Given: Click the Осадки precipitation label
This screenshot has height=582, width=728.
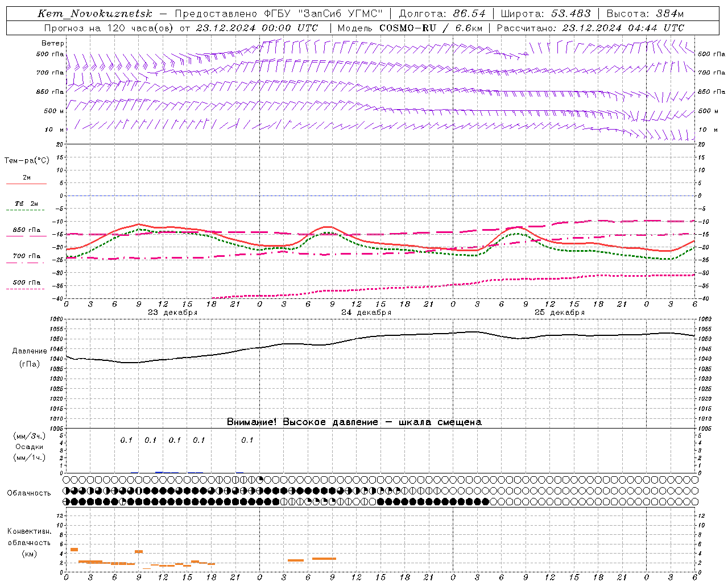Looking at the screenshot, I should point(30,447).
